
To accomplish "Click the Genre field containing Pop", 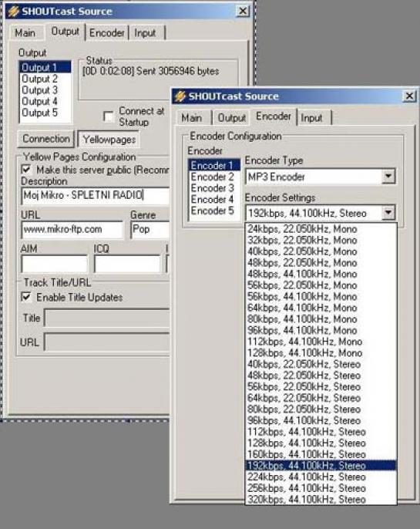I will tap(150, 230).
